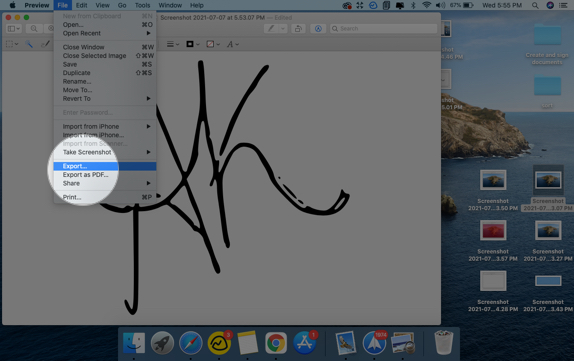
Task: Open the fill color dropdown
Action: point(213,44)
